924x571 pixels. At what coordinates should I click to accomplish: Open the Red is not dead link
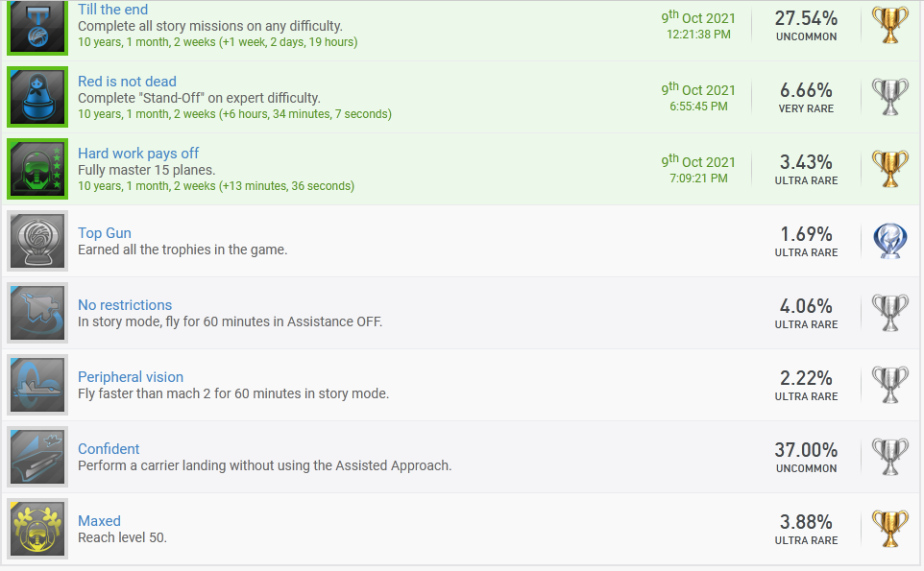pos(127,82)
